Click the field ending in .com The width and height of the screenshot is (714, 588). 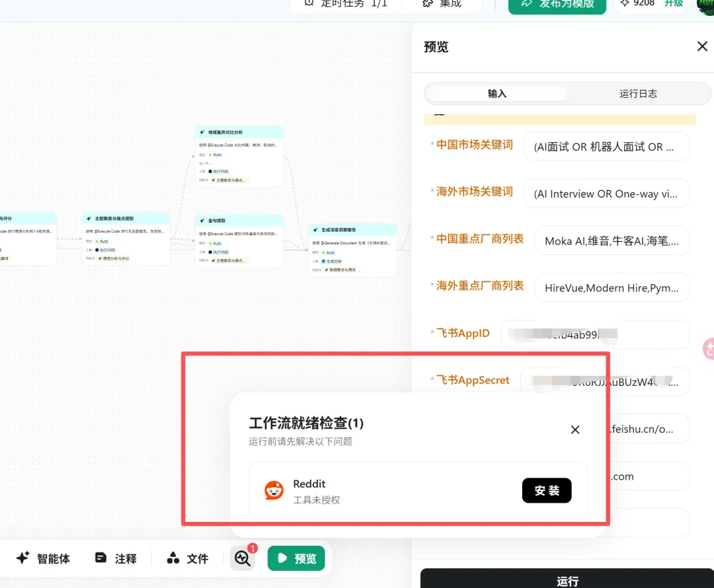pyautogui.click(x=649, y=476)
